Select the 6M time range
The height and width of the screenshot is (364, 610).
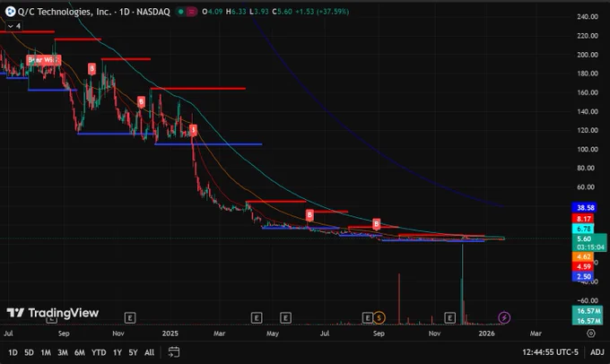coord(80,352)
